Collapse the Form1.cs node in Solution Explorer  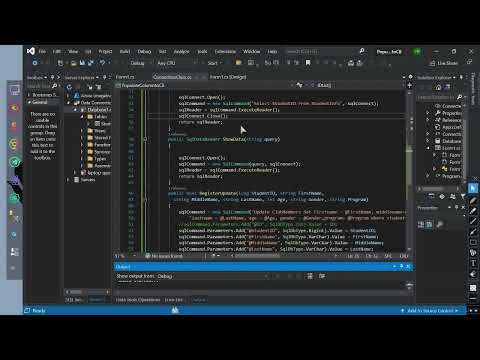[x=428, y=148]
